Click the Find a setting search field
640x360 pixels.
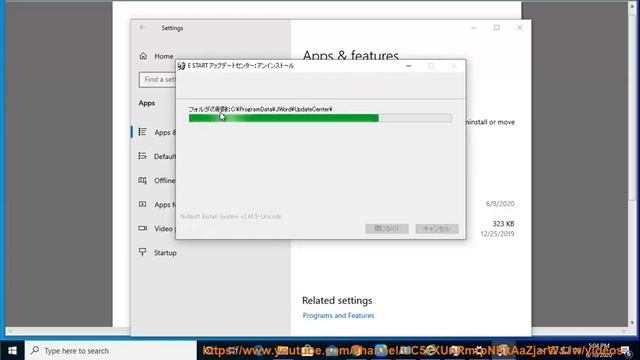pos(158,80)
